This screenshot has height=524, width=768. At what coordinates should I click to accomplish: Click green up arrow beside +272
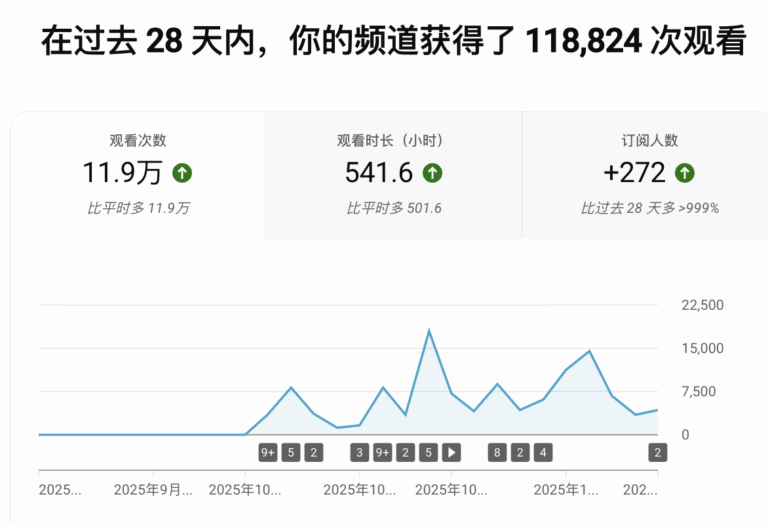pyautogui.click(x=684, y=173)
